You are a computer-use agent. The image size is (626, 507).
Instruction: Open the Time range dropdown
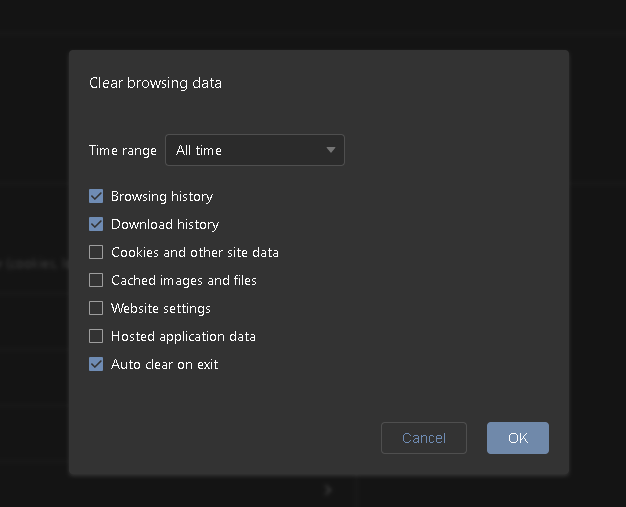(254, 150)
